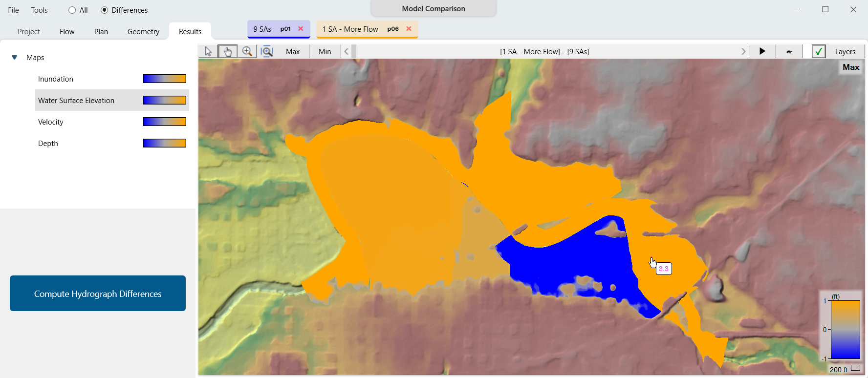
Task: Open the Tools menu
Action: [40, 10]
